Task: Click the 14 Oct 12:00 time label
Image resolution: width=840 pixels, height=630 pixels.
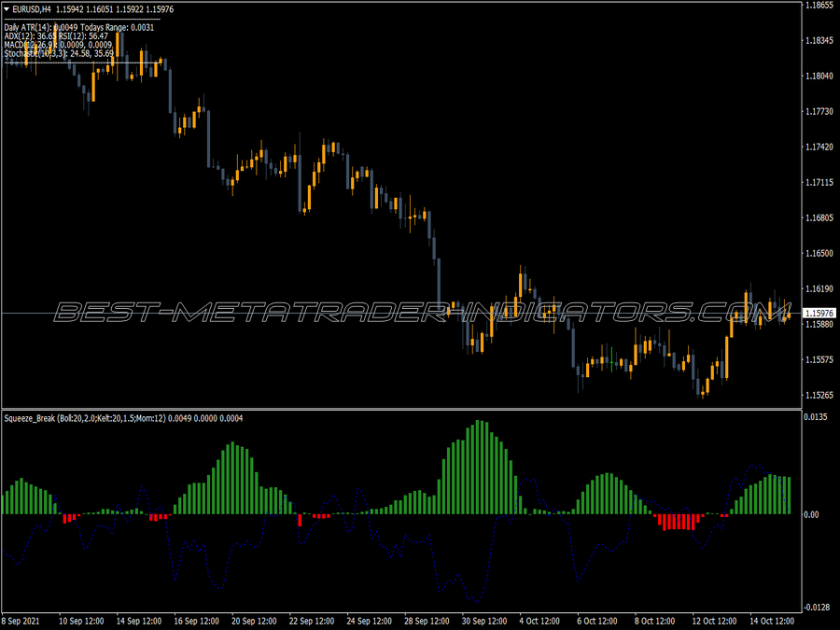Action: (772, 621)
